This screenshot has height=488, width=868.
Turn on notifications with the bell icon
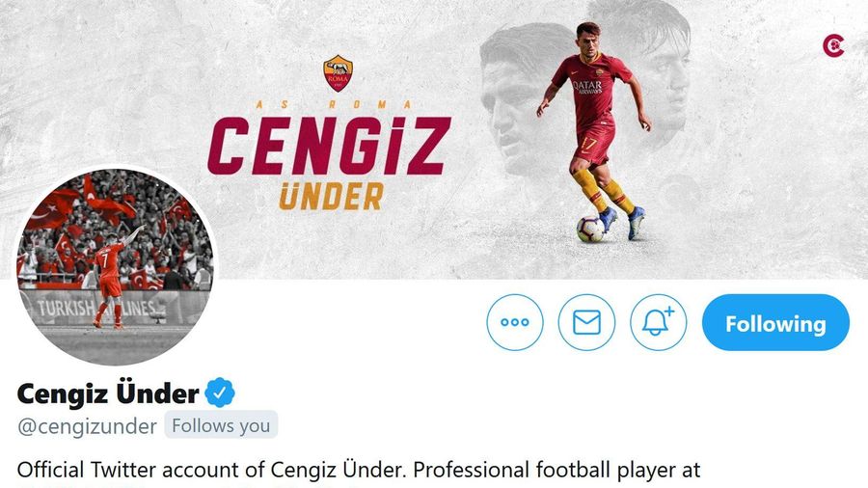[658, 322]
